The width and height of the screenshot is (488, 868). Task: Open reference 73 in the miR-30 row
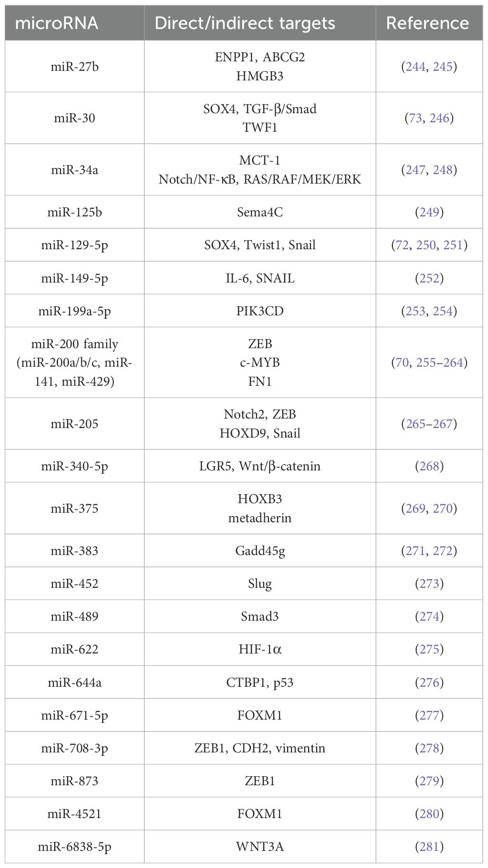point(415,118)
